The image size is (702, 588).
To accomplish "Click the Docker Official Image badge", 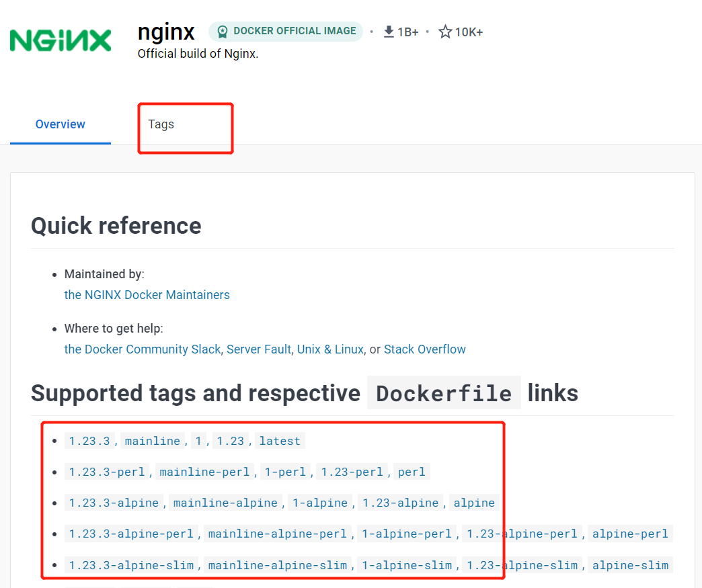I will pyautogui.click(x=286, y=32).
